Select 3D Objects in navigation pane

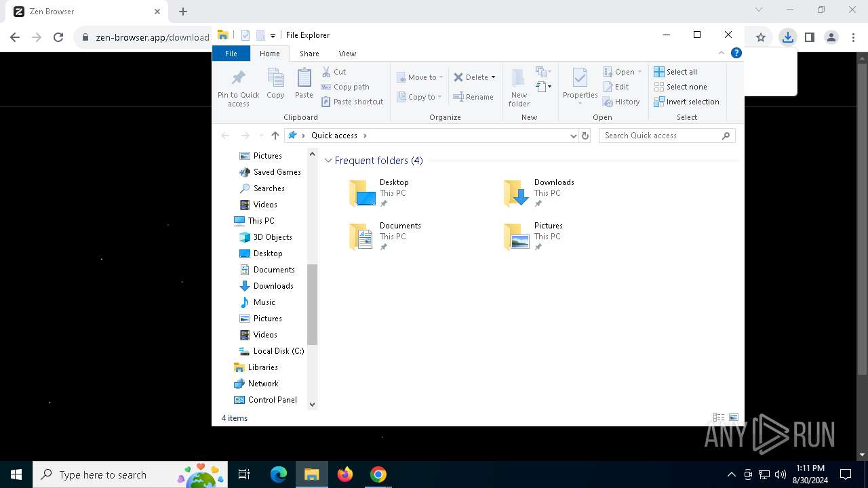266,237
